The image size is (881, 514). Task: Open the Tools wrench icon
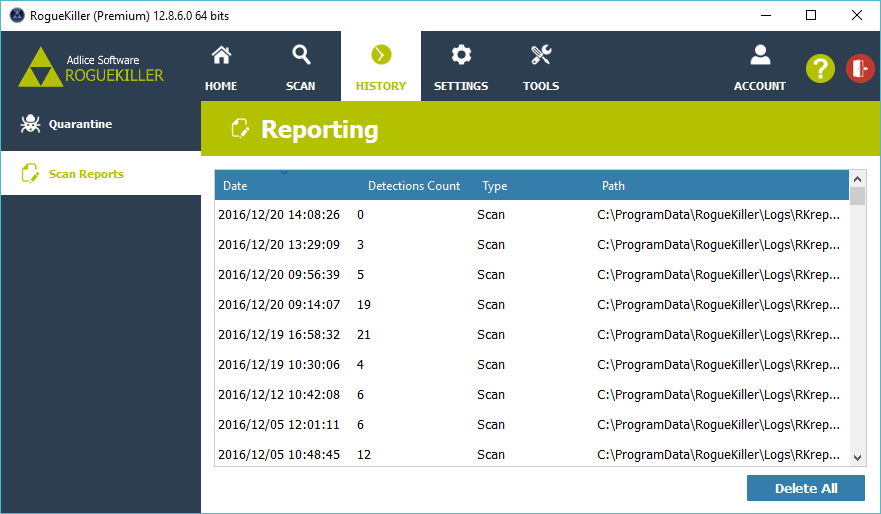[x=541, y=55]
